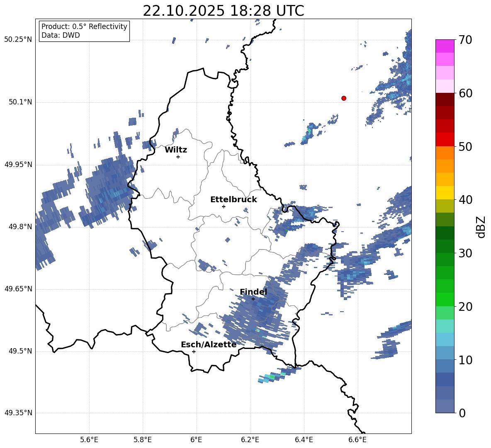Pick the orange swatch just below 50

point(445,153)
